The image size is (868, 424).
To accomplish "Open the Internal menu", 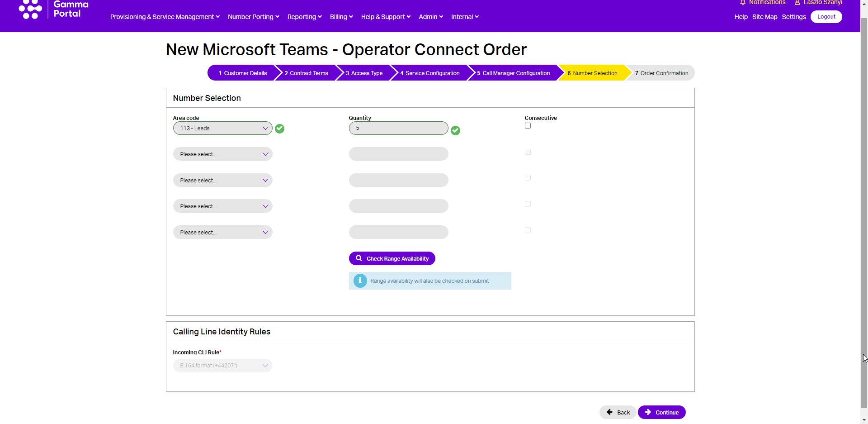I will [465, 17].
